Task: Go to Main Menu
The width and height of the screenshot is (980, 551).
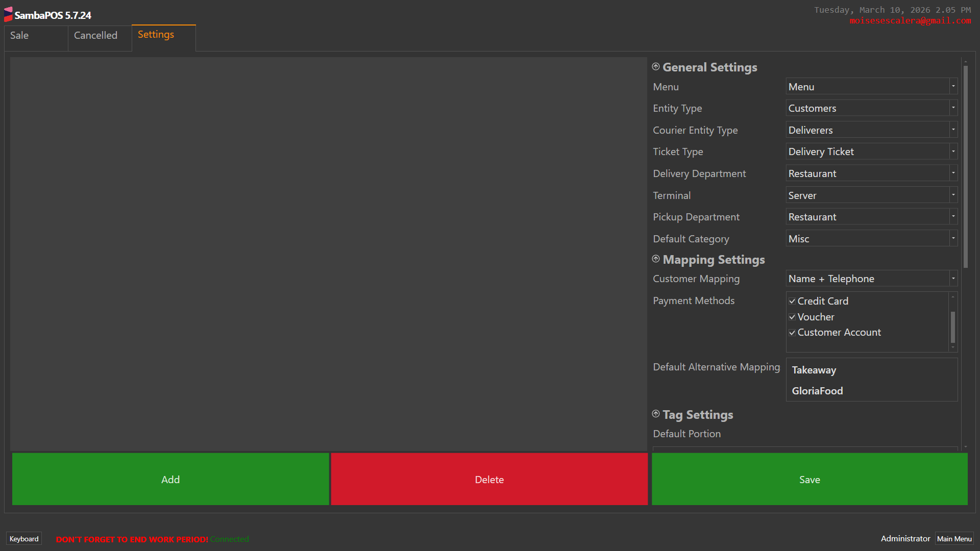Action: click(954, 539)
